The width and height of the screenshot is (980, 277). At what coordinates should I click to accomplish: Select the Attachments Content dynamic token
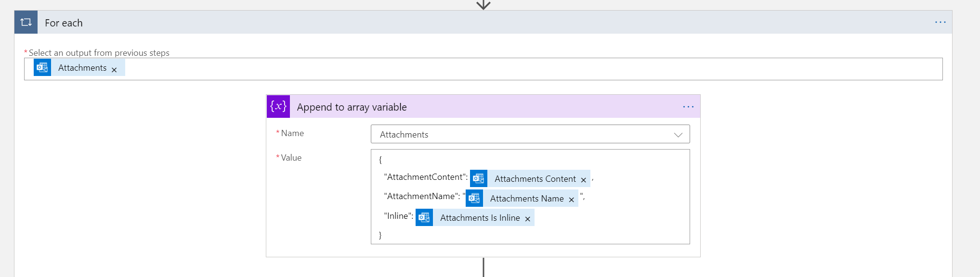point(535,179)
